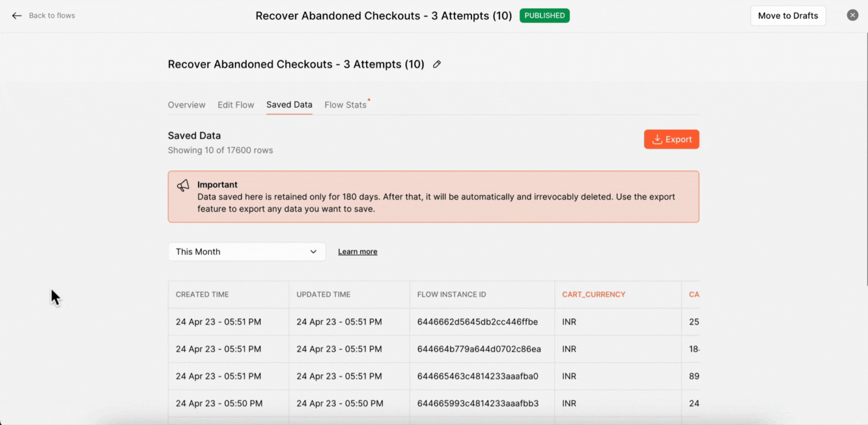Click Back to flows link
Image resolution: width=868 pixels, height=425 pixels.
52,16
